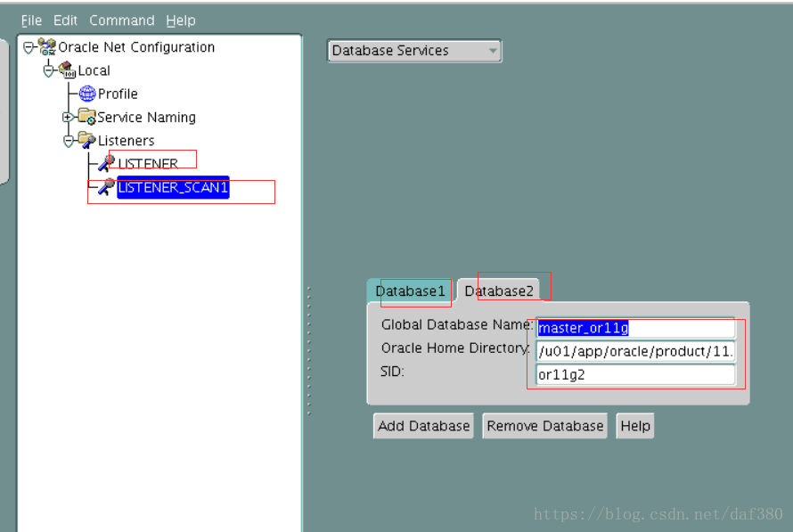This screenshot has height=532, width=793.
Task: Click the Global Database Name field
Action: [635, 328]
